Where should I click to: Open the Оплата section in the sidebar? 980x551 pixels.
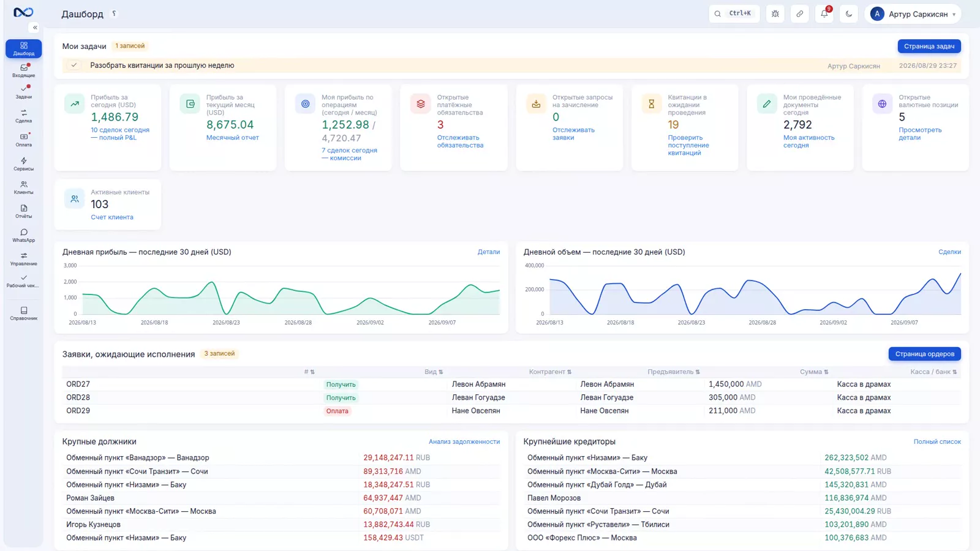point(24,140)
